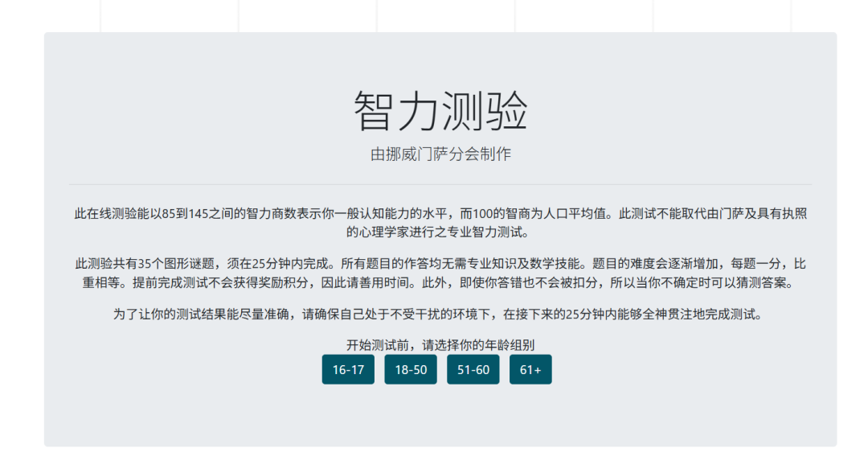Click the prompt 开始测试前，请选择你的年龄组别
868x473 pixels.
pos(440,345)
